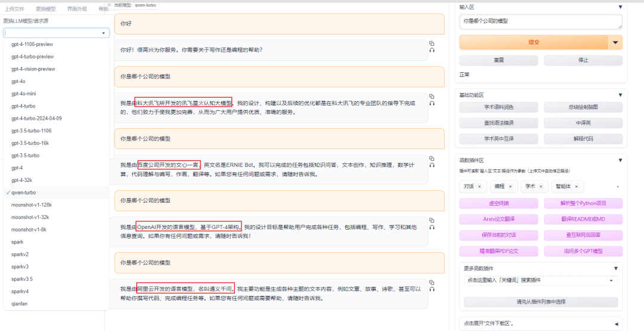Run 翻译README或MD plugin
This screenshot has width=644, height=331.
coord(583,219)
